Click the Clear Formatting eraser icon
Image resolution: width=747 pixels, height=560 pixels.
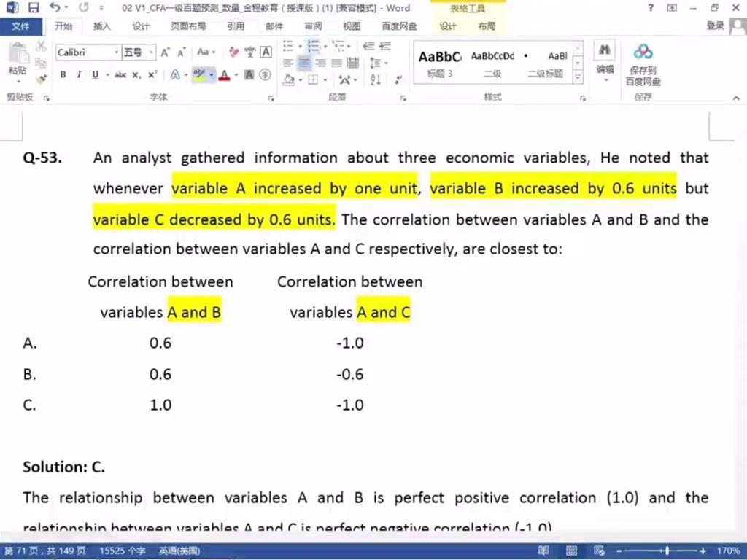[234, 52]
